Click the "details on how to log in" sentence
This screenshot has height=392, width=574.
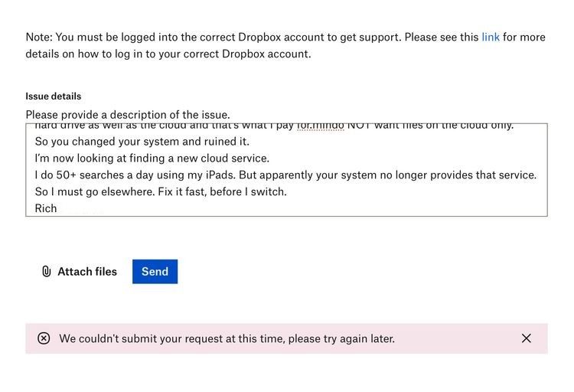[168, 54]
